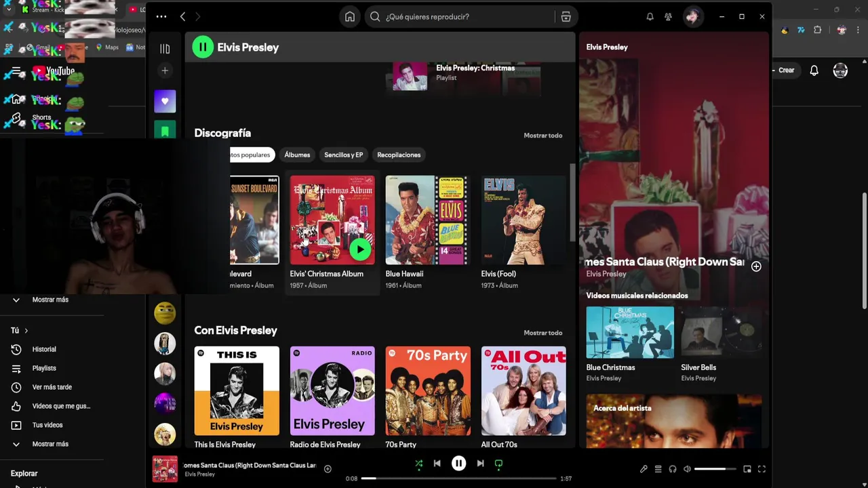Expand upper Mostrar más in YouTube sidebar

[x=51, y=300]
